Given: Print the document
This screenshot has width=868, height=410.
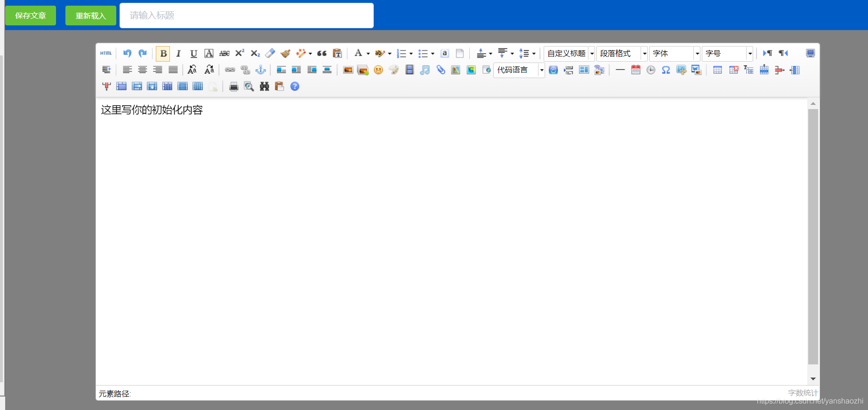Looking at the screenshot, I should point(233,87).
